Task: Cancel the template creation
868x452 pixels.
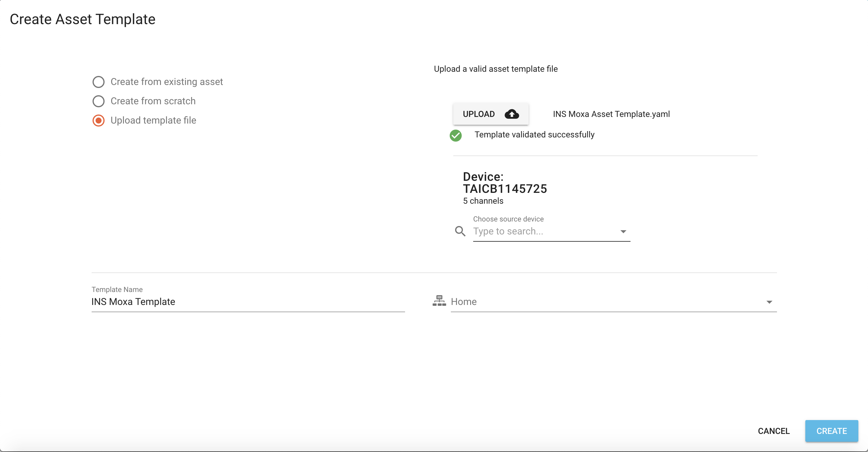Action: (774, 431)
